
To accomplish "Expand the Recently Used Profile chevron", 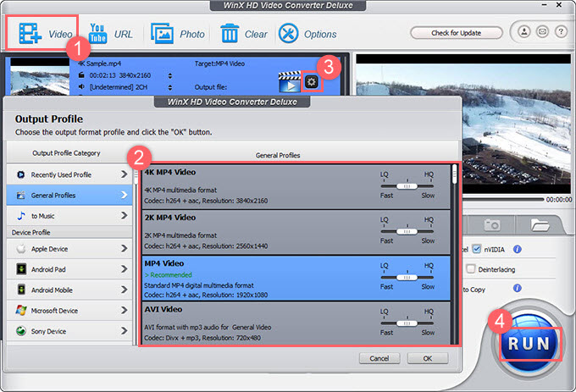I will 125,174.
